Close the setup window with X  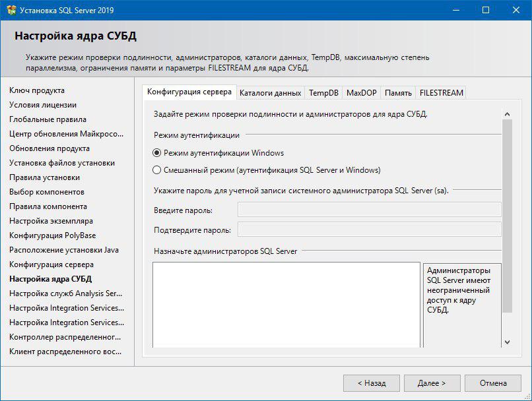point(516,10)
